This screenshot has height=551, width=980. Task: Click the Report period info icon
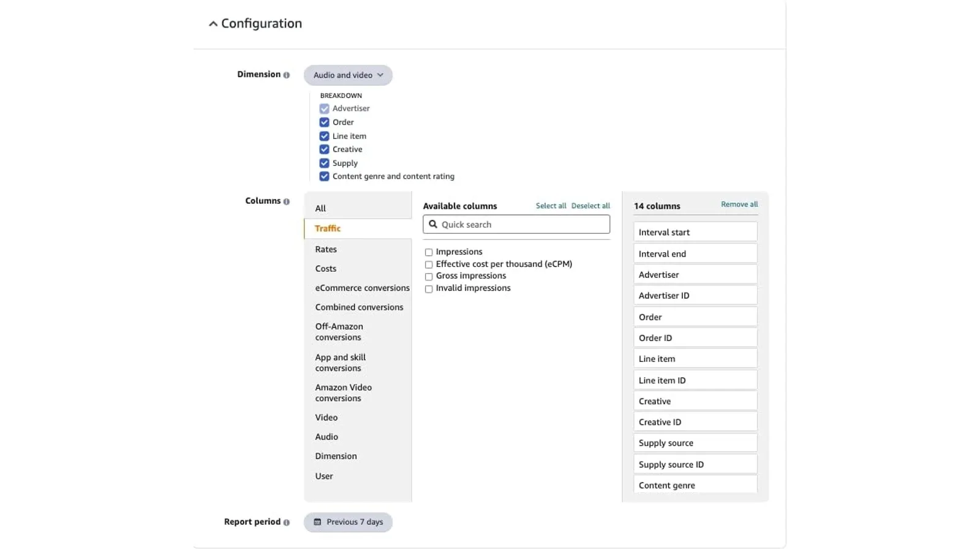286,522
